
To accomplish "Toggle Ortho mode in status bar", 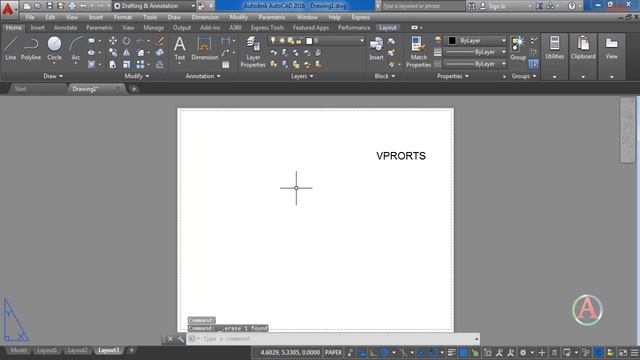I will (373, 352).
